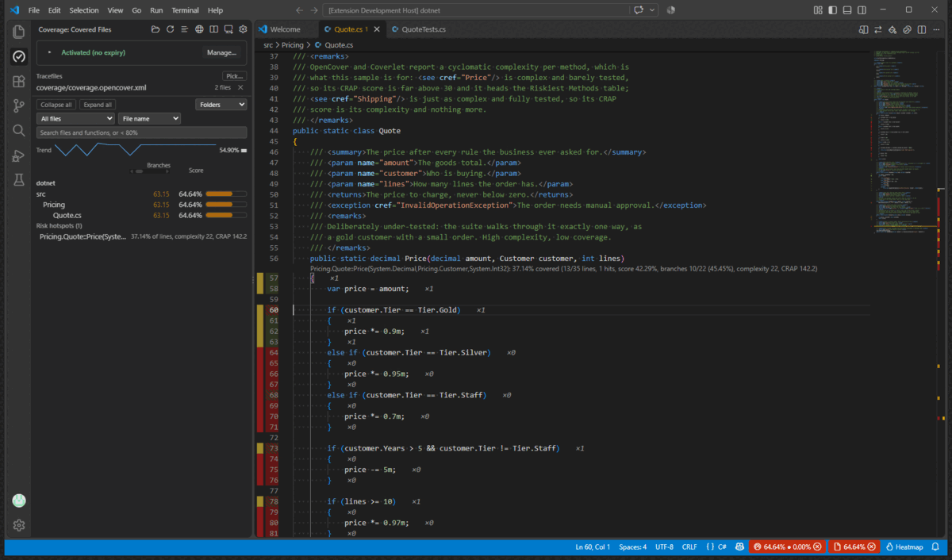952x560 pixels.
Task: Click the go forward arrow in title bar
Action: (x=315, y=10)
